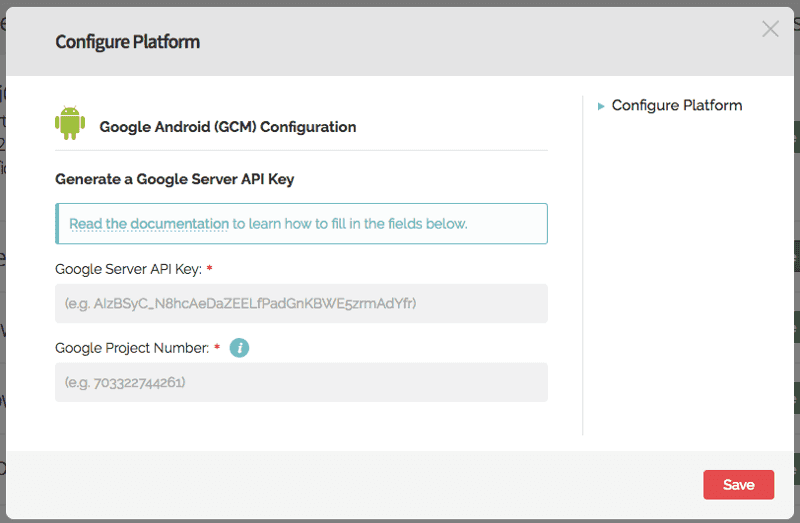This screenshot has height=523, width=800.
Task: Click the triangle arrow beside Configure Platform
Action: pos(601,106)
